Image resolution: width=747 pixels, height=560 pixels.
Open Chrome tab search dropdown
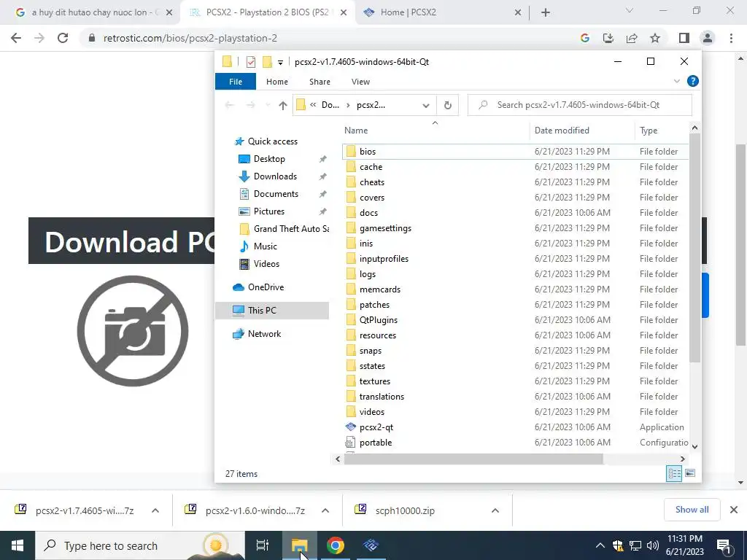(x=630, y=10)
